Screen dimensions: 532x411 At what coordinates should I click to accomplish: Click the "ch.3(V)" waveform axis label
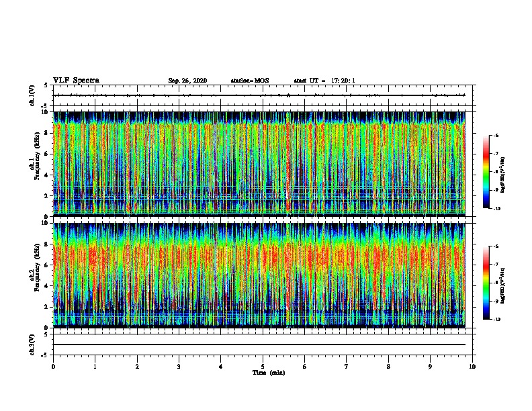(x=32, y=345)
